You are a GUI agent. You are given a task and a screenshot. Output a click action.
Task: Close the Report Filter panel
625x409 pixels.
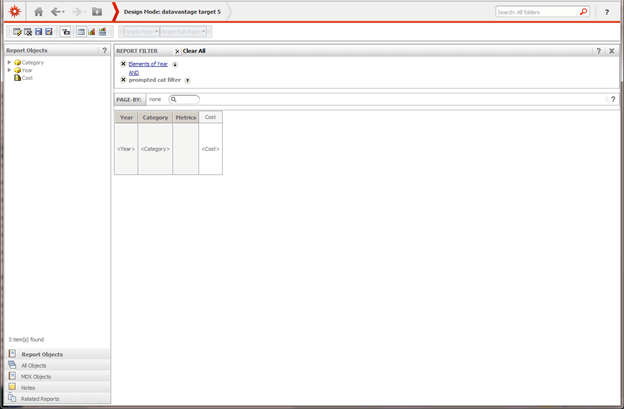pyautogui.click(x=611, y=51)
